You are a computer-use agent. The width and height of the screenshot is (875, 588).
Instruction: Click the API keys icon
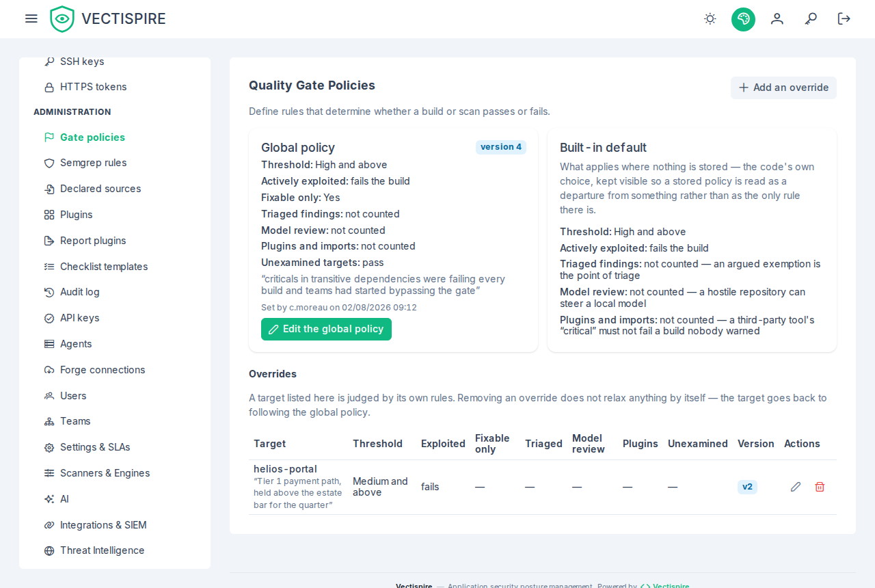click(x=49, y=318)
